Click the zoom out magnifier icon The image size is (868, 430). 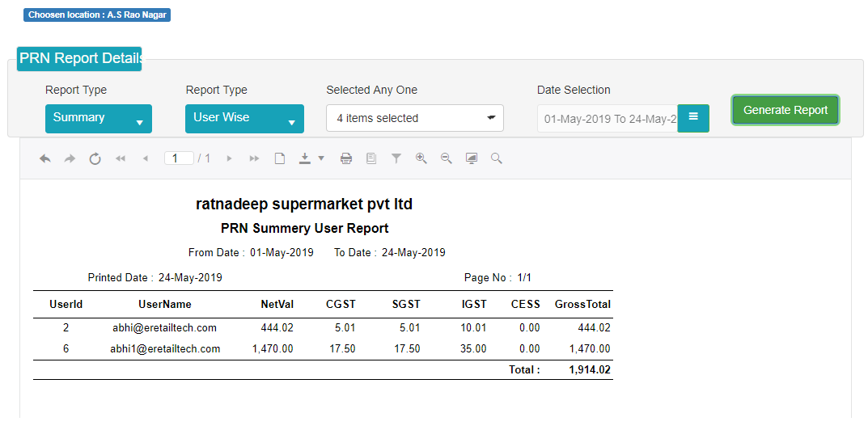pyautogui.click(x=447, y=158)
